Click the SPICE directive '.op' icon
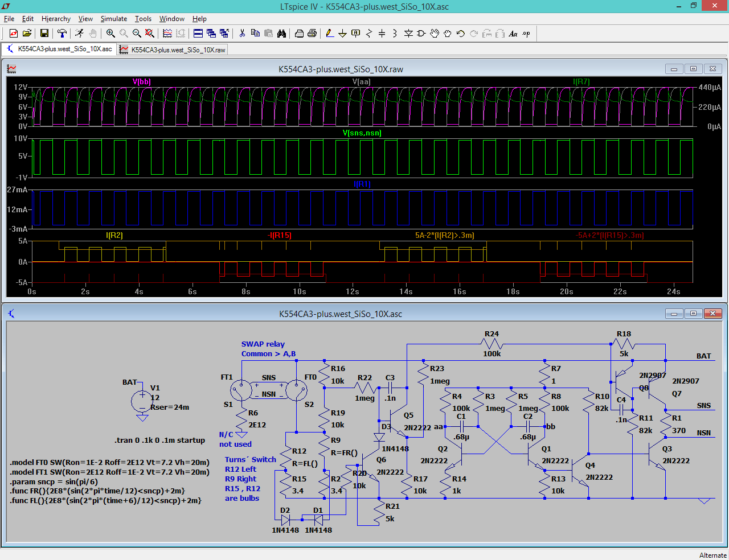The image size is (729, 560). pyautogui.click(x=526, y=34)
